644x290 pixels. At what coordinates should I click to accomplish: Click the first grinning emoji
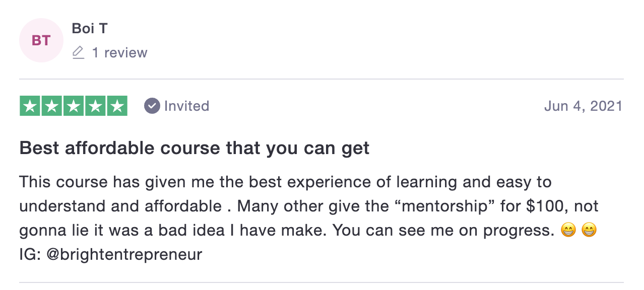point(568,231)
